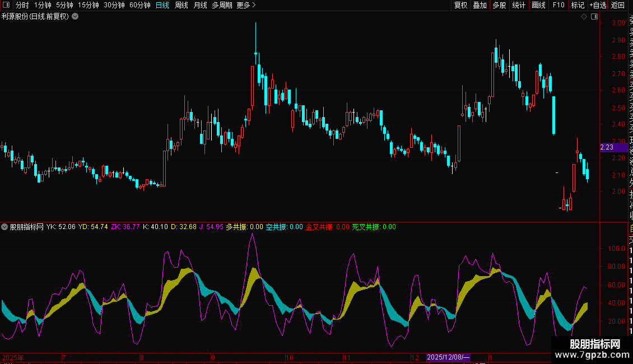Click the 死叉共振: 0.00 indicator label
Image resolution: width=633 pixels, height=364 pixels.
(374, 227)
